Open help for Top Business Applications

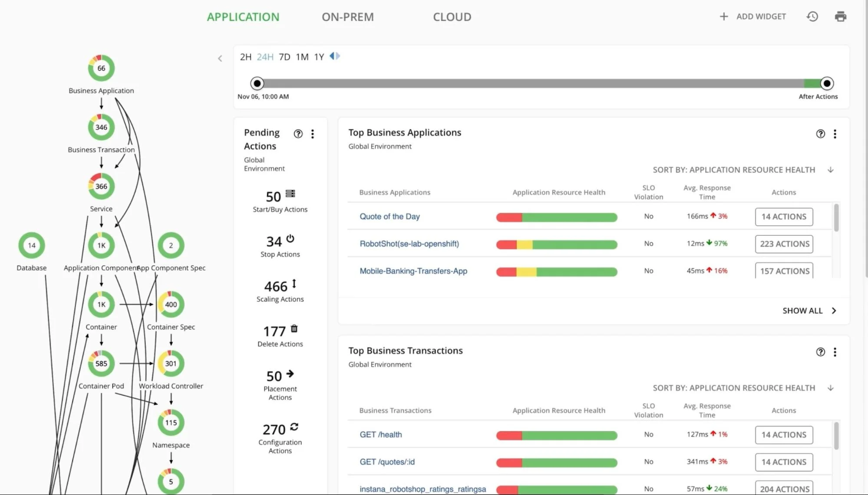coord(820,134)
